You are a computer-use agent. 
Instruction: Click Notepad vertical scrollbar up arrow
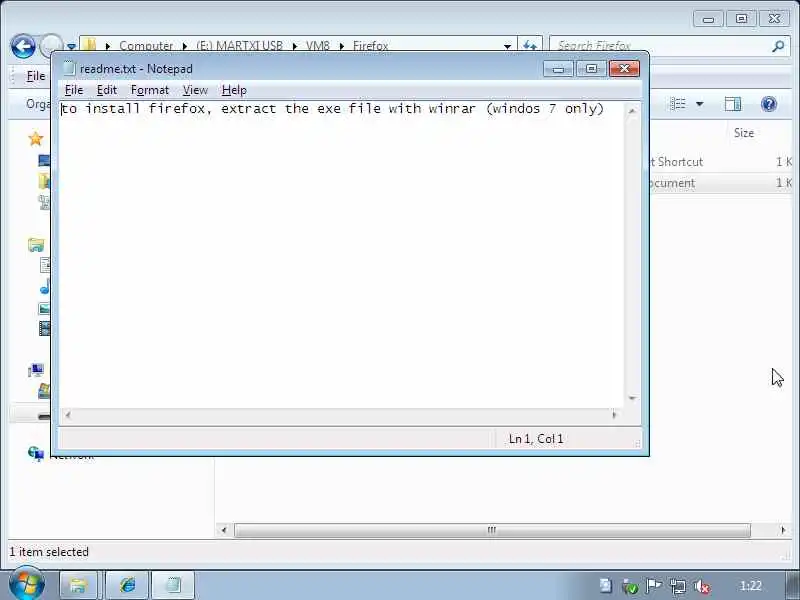tap(632, 110)
